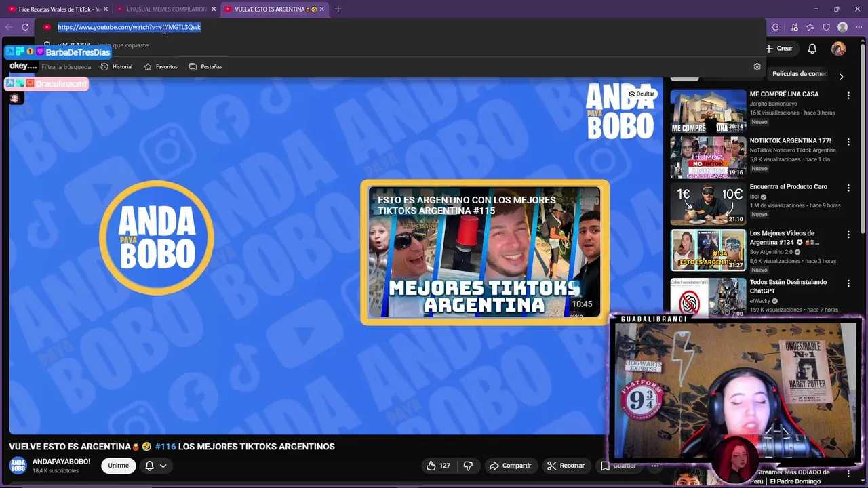The height and width of the screenshot is (488, 868).
Task: Click the #116 hashtag in the title
Action: (165, 447)
